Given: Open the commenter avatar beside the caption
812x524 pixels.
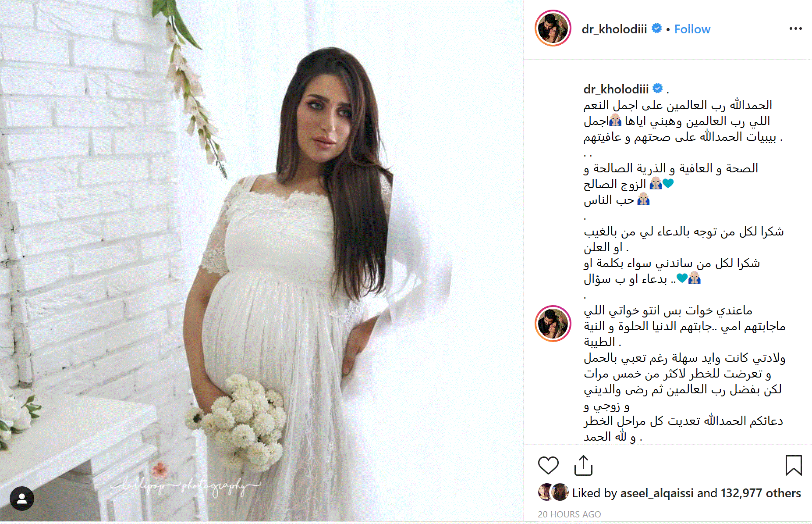Looking at the screenshot, I should (x=553, y=324).
